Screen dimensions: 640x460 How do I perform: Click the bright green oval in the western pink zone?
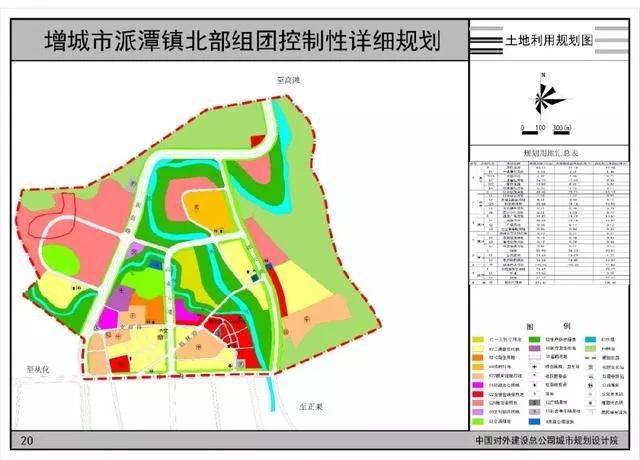coord(61,259)
